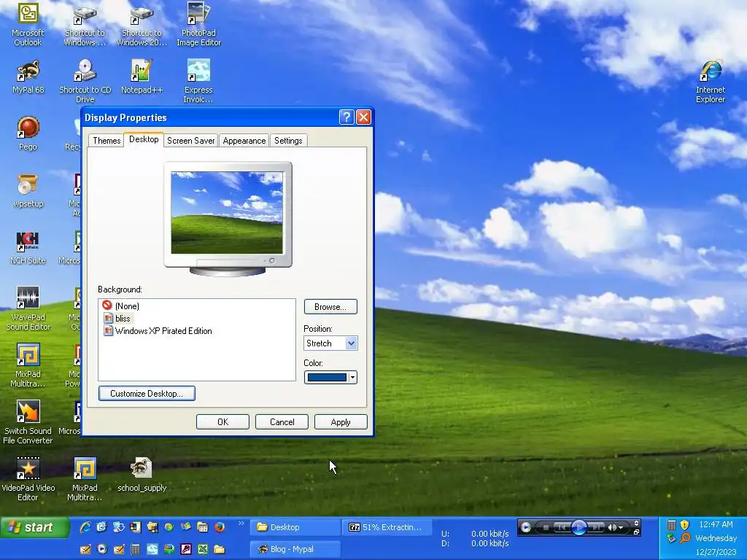Open the Color dropdown arrow
747x560 pixels.
[x=352, y=378]
